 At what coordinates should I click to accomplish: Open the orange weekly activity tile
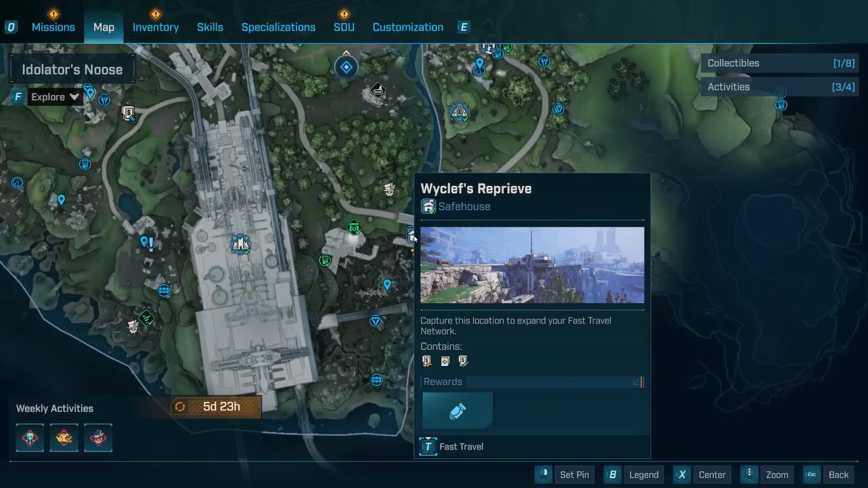point(64,438)
